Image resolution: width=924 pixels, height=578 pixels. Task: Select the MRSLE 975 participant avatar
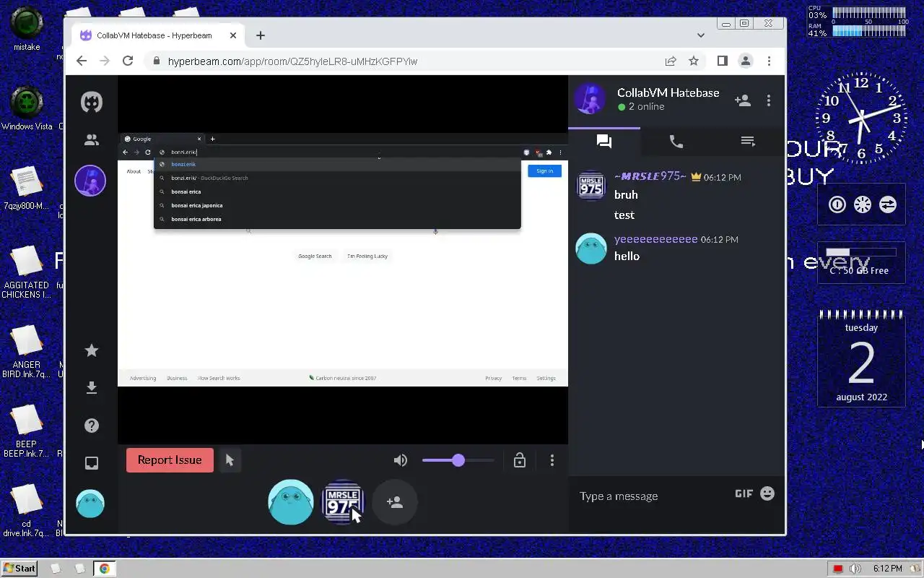(x=343, y=501)
